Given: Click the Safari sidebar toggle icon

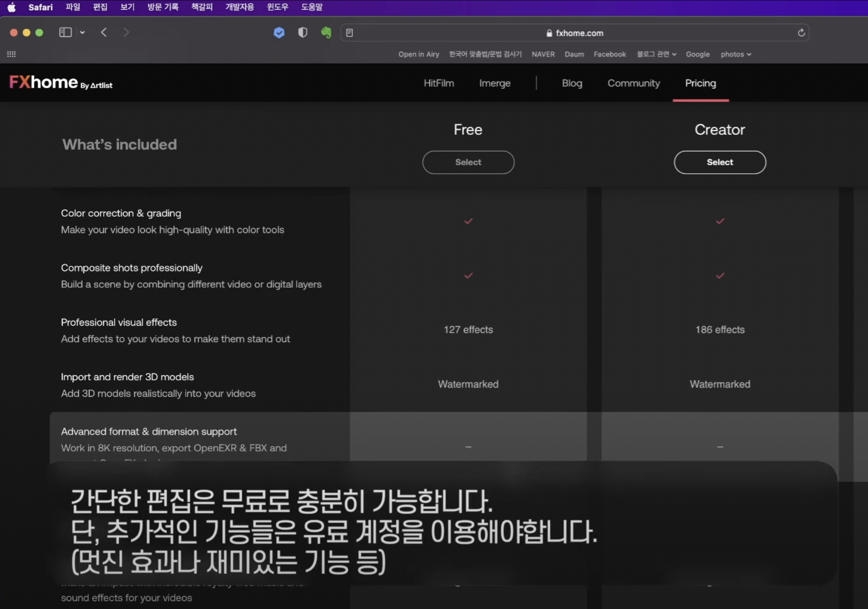Looking at the screenshot, I should pos(65,33).
